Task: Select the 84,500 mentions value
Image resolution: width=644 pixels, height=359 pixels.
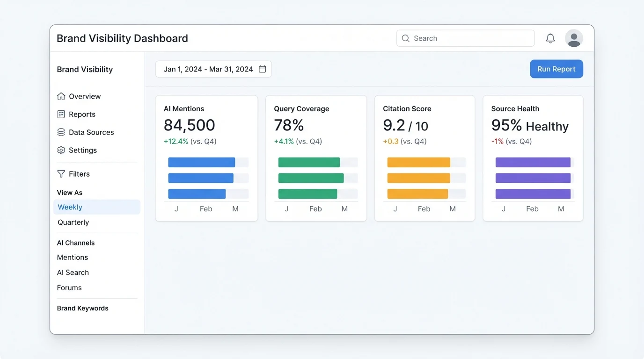Action: point(190,125)
